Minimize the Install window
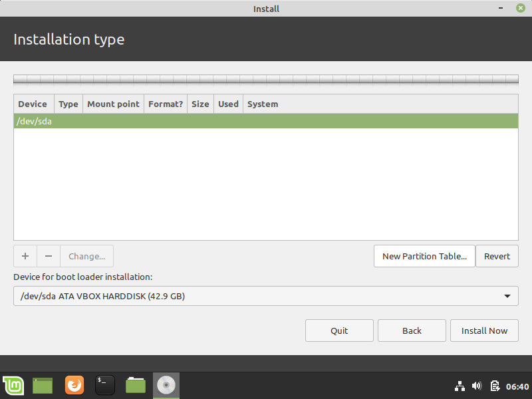Viewport: 532px width, 399px height. (501, 8)
